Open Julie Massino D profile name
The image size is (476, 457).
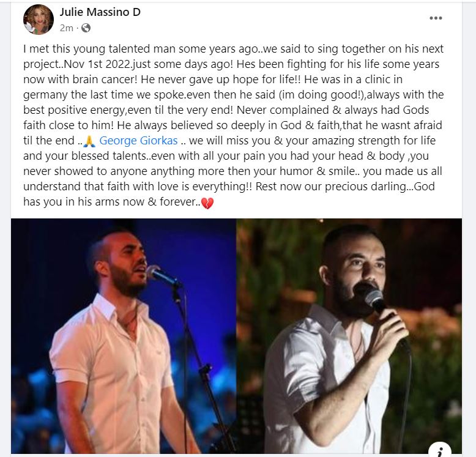tap(100, 12)
